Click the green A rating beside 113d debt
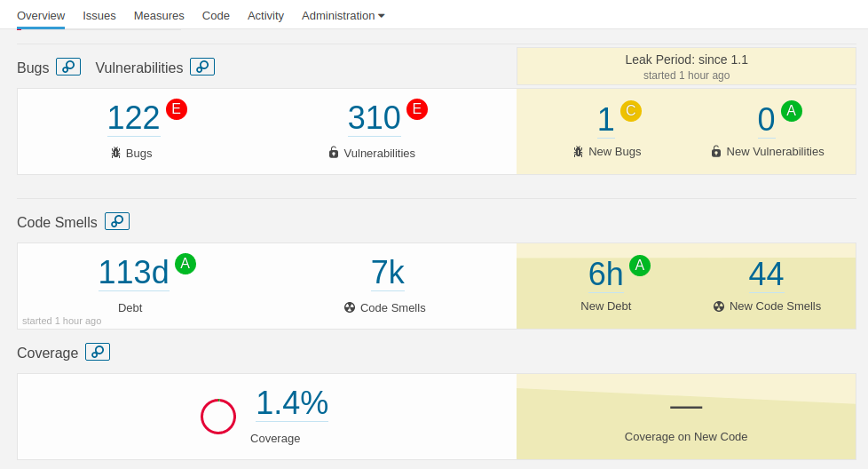The width and height of the screenshot is (868, 469). pyautogui.click(x=185, y=264)
